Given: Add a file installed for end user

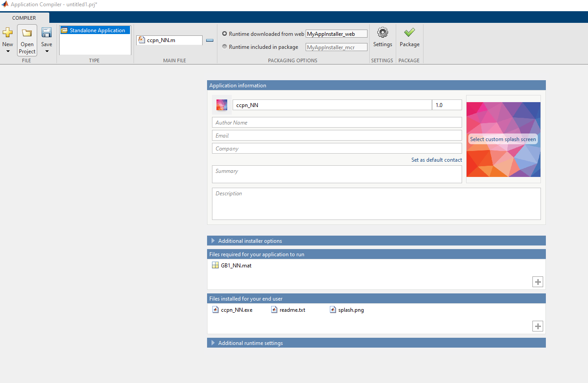Looking at the screenshot, I should (538, 326).
